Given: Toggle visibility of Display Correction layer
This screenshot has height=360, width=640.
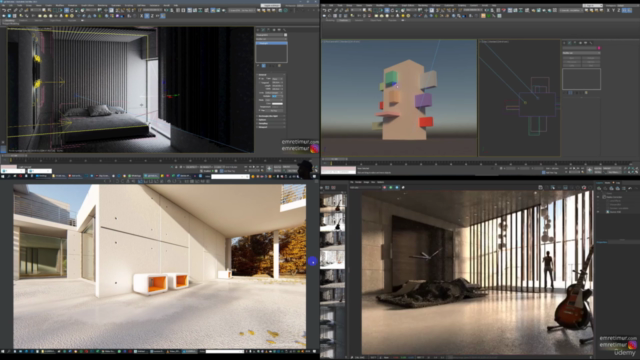Looking at the screenshot, I should click(598, 197).
